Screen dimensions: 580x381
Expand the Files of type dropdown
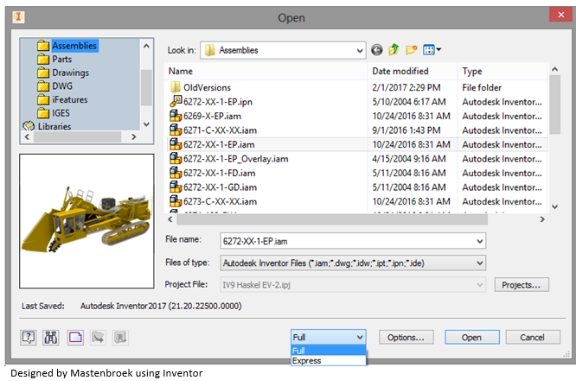[x=479, y=263]
